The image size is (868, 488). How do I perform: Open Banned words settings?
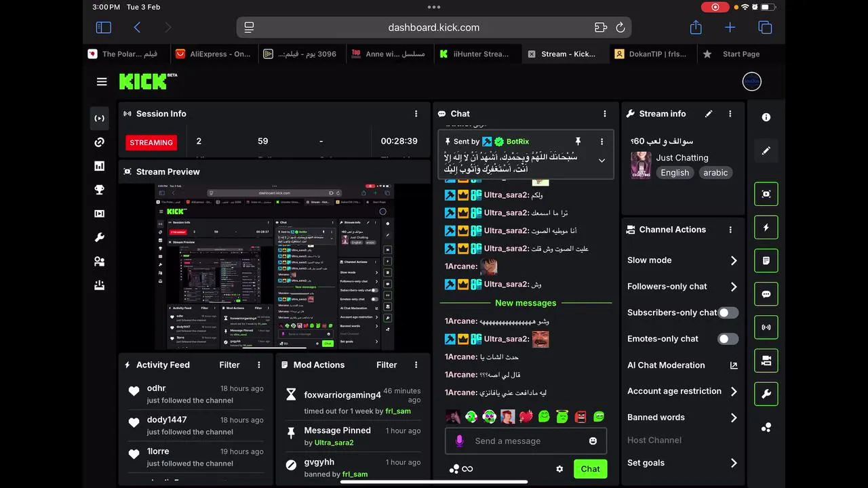(x=682, y=418)
